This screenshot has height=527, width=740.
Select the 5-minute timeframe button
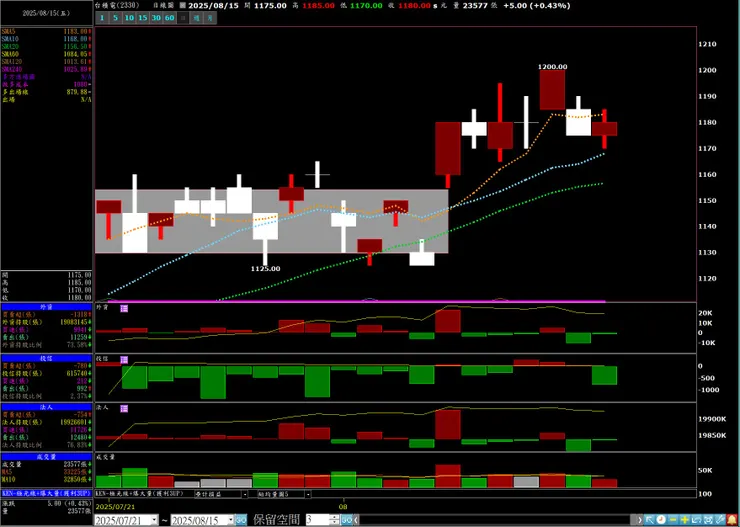point(116,18)
